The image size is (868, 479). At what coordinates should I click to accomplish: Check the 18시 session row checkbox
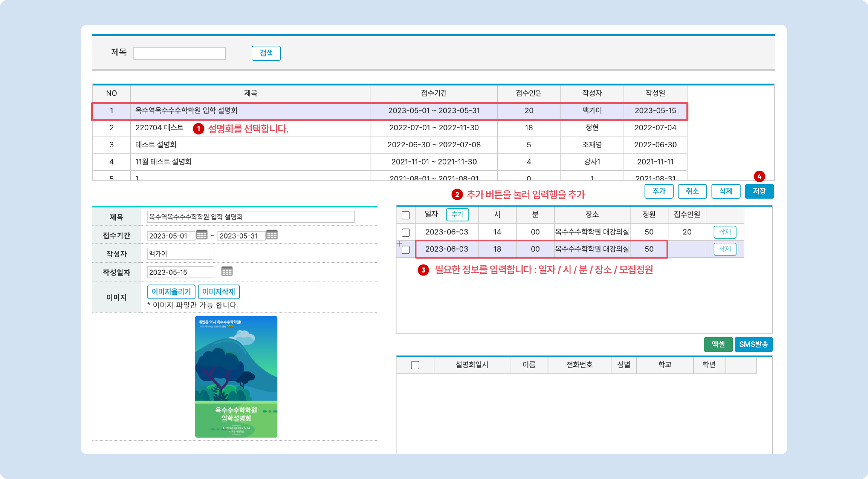(406, 249)
